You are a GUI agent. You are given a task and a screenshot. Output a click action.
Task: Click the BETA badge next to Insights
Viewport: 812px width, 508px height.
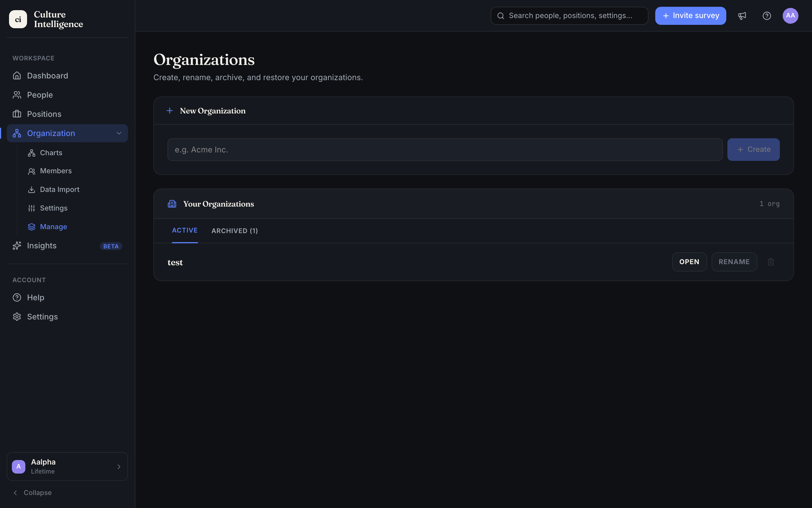pos(111,246)
